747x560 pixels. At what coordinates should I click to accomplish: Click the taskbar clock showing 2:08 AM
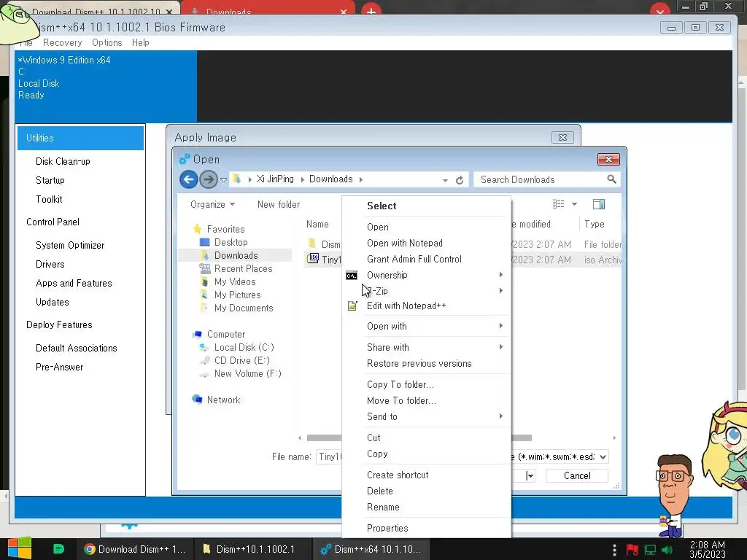708,549
